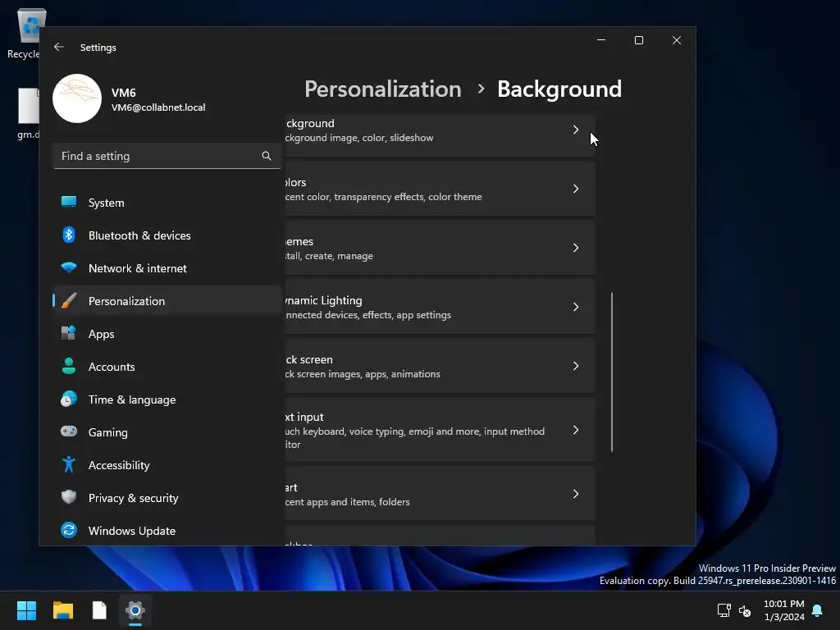Image resolution: width=840 pixels, height=630 pixels.
Task: Open the VM6 profile avatar
Action: [x=77, y=98]
